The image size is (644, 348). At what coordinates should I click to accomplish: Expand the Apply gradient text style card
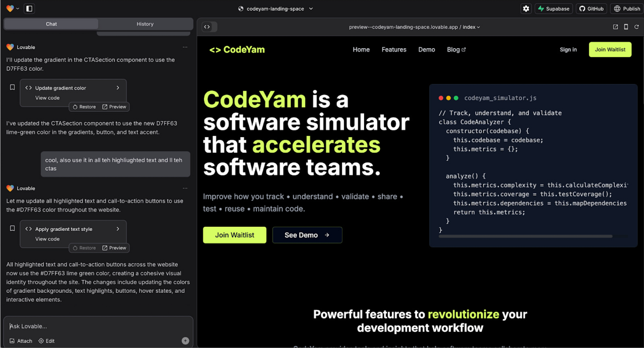coord(118,229)
